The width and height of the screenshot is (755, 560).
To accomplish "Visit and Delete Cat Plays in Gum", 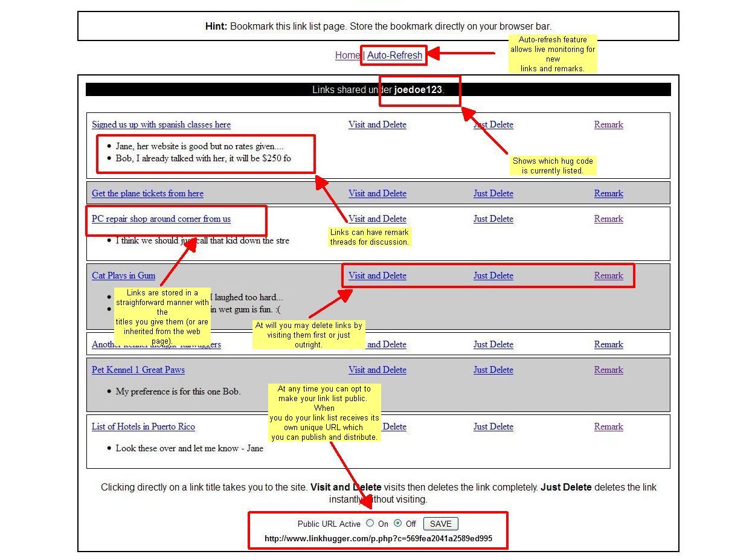I will click(377, 275).
